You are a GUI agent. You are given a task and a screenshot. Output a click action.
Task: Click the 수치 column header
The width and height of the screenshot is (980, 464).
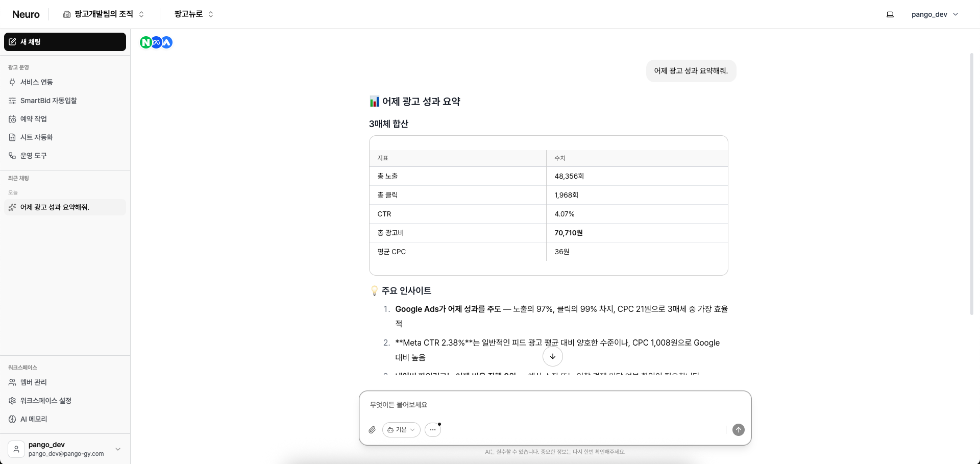pos(560,158)
